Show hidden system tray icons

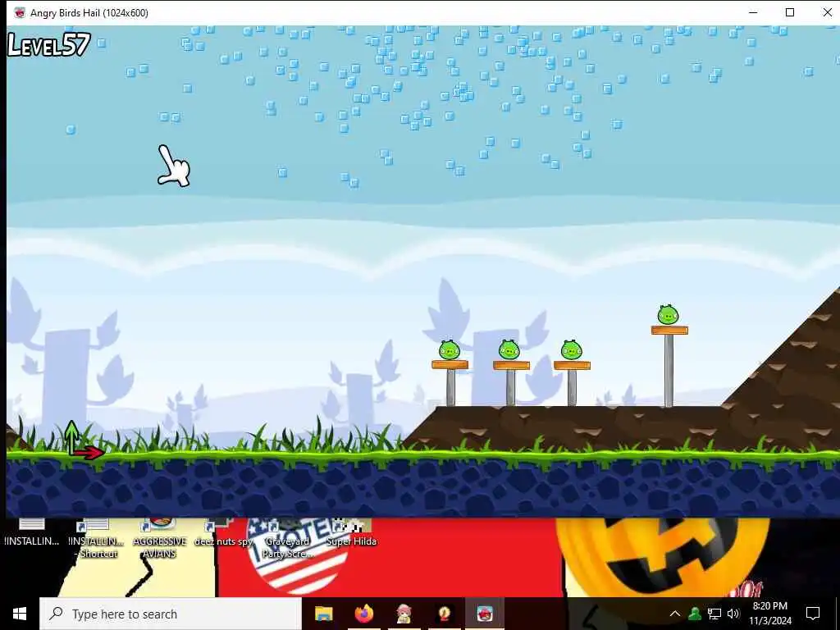coord(675,614)
